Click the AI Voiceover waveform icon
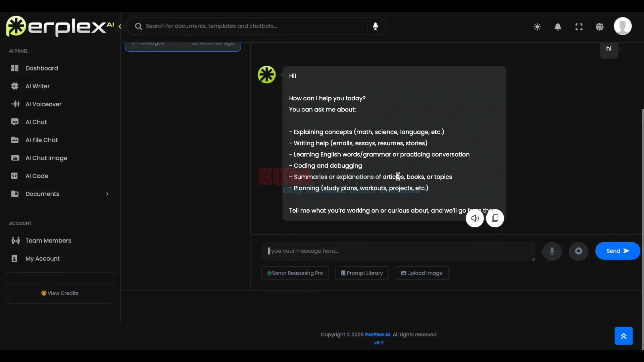 coord(15,104)
